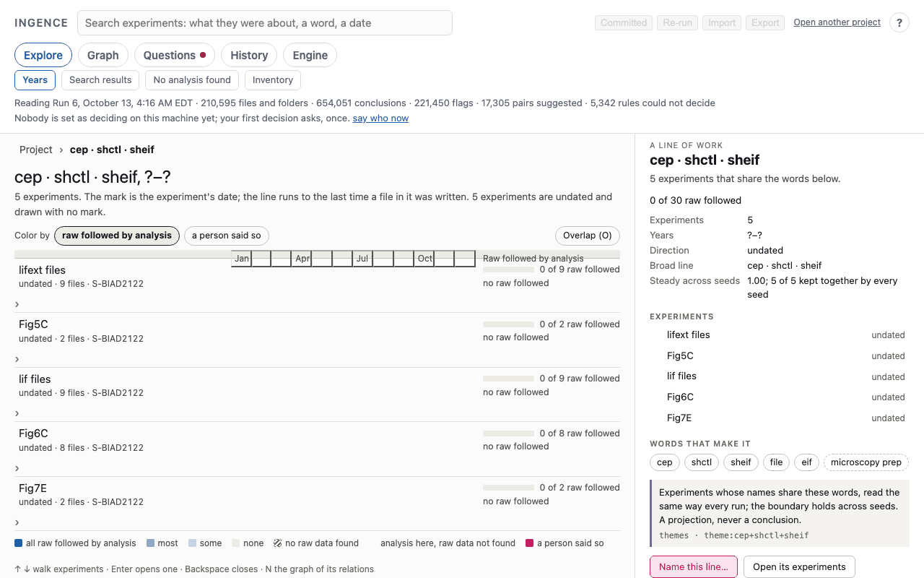Click the Committed button
This screenshot has height=578, width=924.
point(624,23)
